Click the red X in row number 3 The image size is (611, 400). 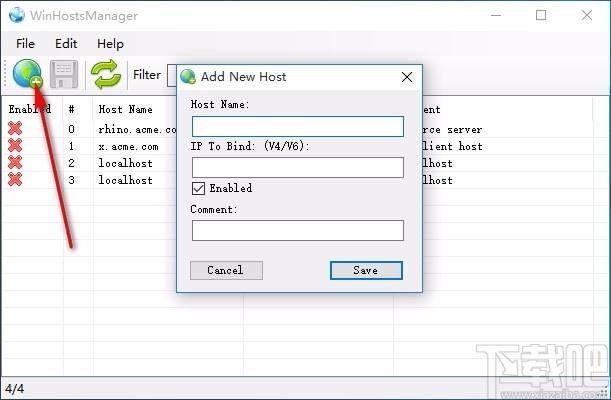[x=15, y=180]
